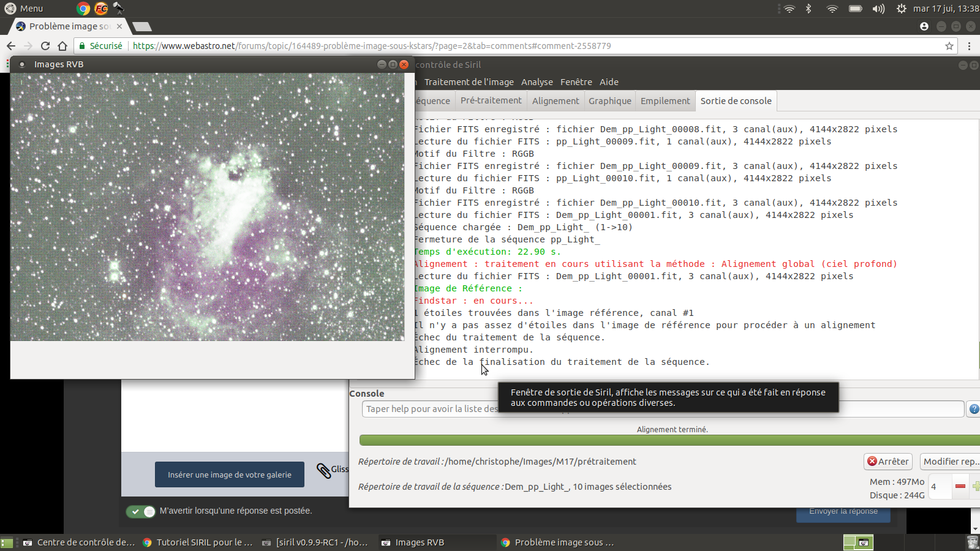The width and height of the screenshot is (980, 551).
Task: Click the Images RVB preview image
Action: pyautogui.click(x=207, y=207)
